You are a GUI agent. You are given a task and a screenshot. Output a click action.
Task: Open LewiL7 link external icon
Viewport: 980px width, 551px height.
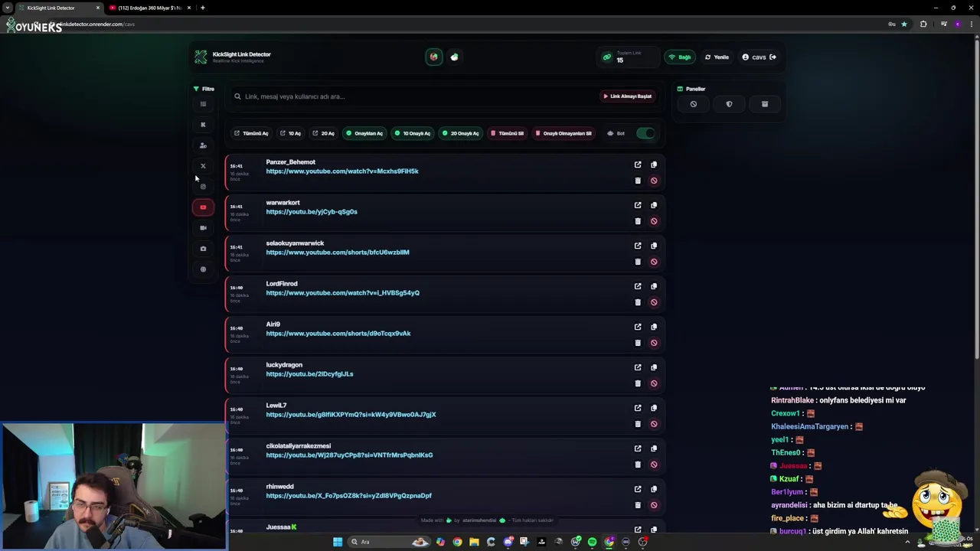click(638, 408)
